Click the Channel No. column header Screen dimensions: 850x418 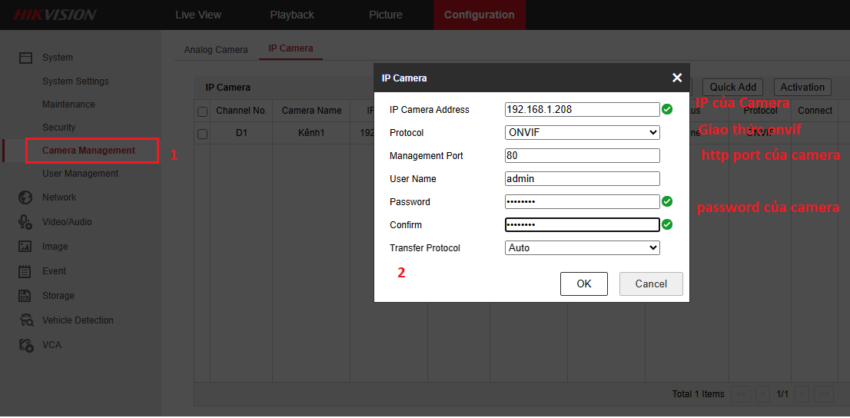coord(241,111)
